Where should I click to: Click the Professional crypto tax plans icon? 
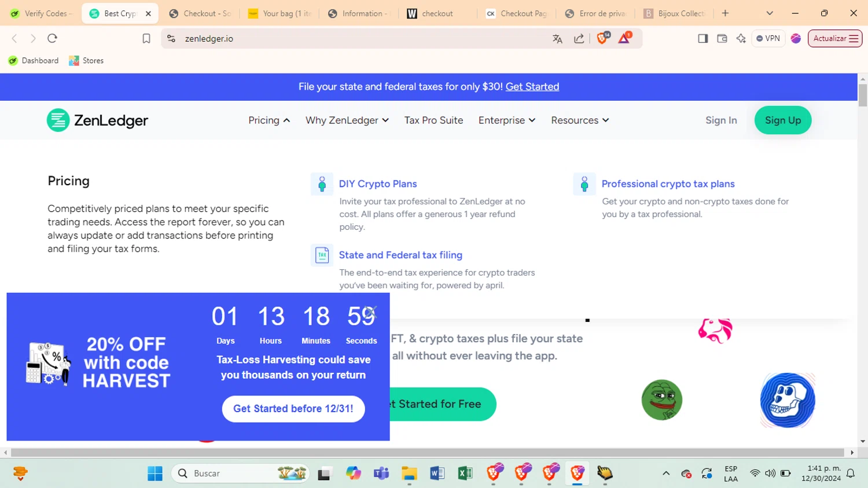pyautogui.click(x=584, y=184)
